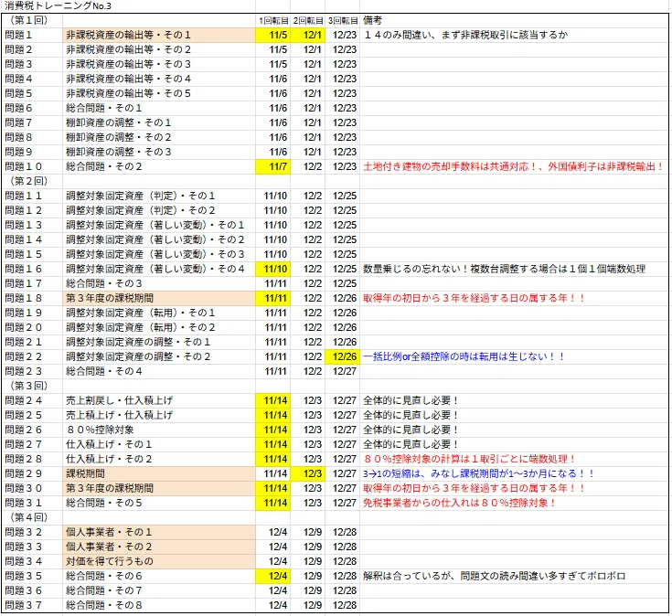Select the red note 免税事業者からの仕入れは80%控除対象
Viewport: 672px width, 616px height.
tap(459, 503)
